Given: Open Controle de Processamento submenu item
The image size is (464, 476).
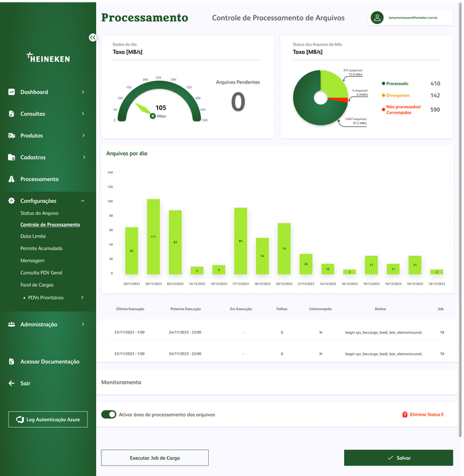Looking at the screenshot, I should tap(50, 224).
